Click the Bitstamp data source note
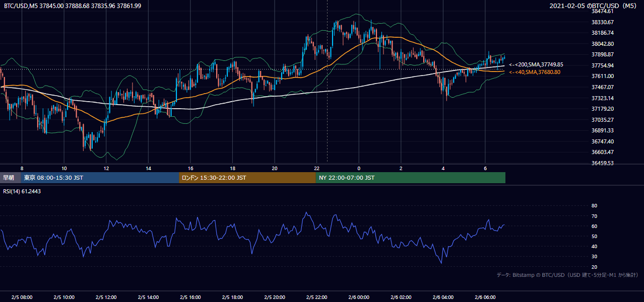 coord(567,275)
